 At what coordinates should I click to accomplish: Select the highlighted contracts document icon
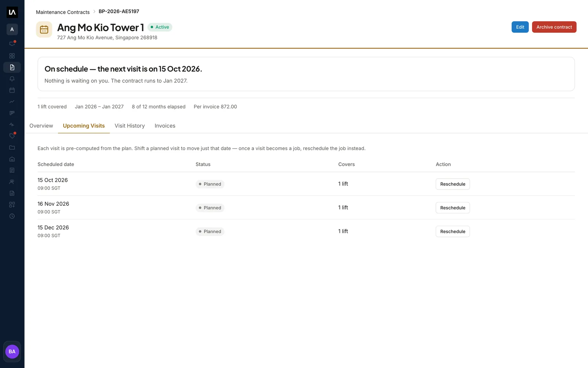coord(12,67)
